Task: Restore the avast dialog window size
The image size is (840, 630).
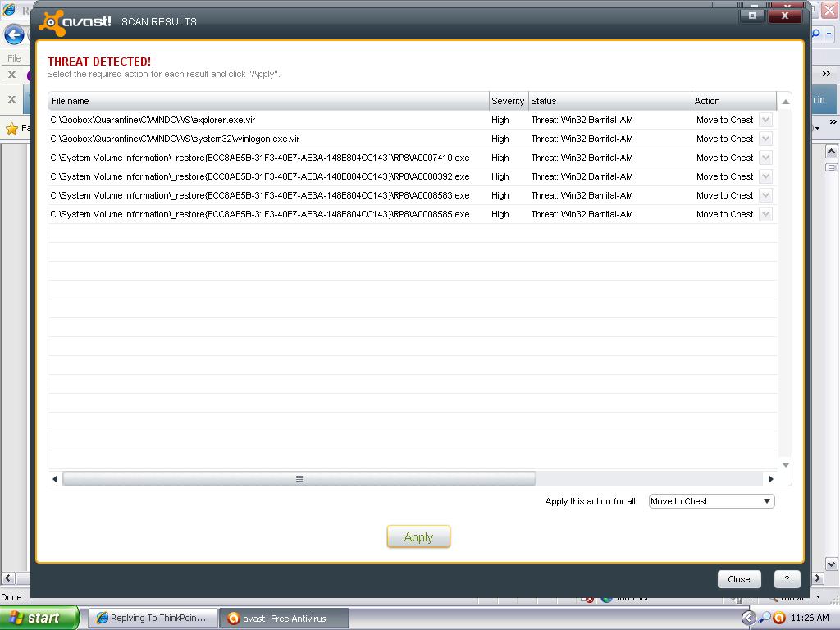Action: tap(752, 16)
